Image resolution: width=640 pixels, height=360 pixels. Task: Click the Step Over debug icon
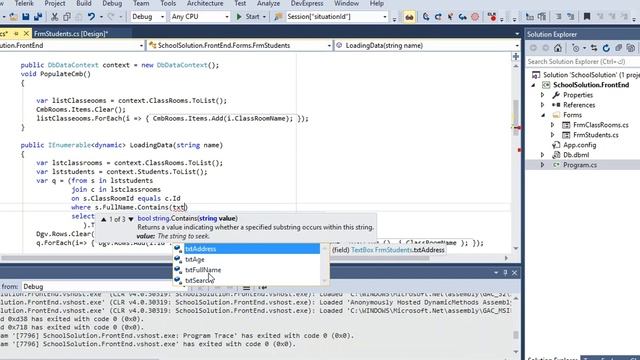point(438,17)
